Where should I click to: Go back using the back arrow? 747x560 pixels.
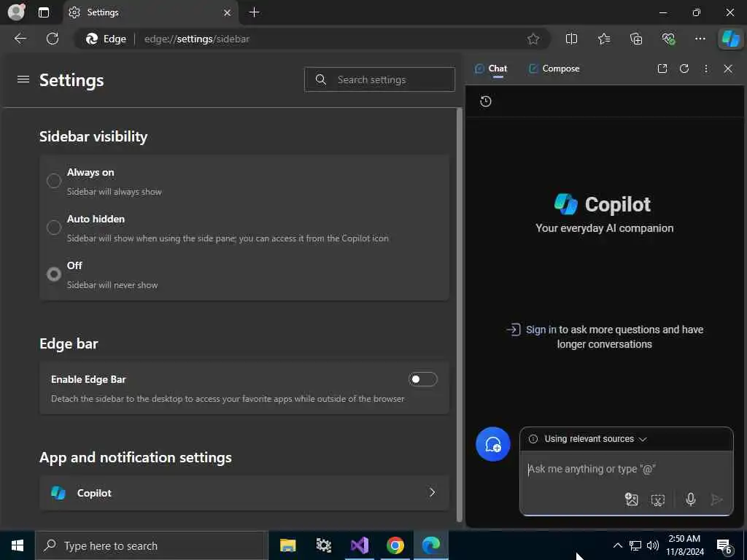coord(20,39)
